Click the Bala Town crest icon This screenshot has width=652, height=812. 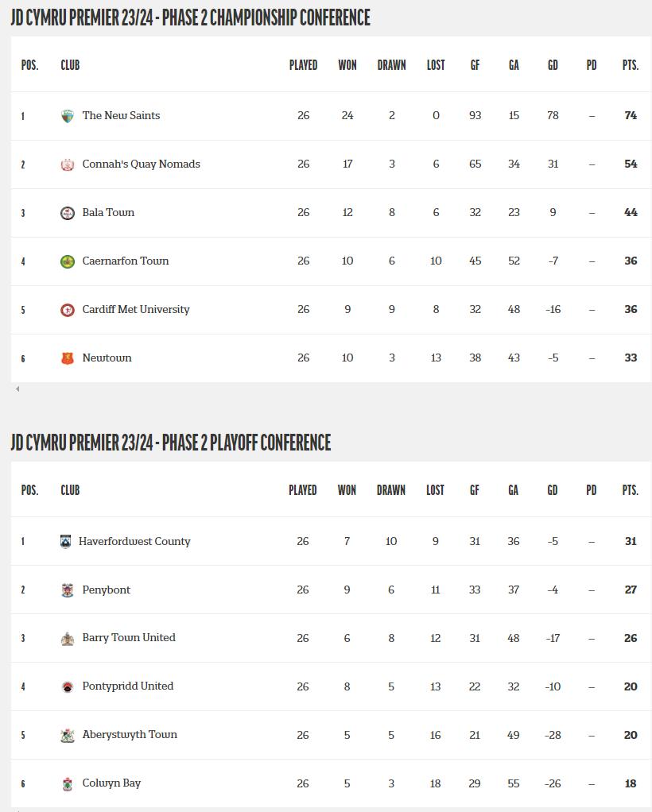[68, 213]
